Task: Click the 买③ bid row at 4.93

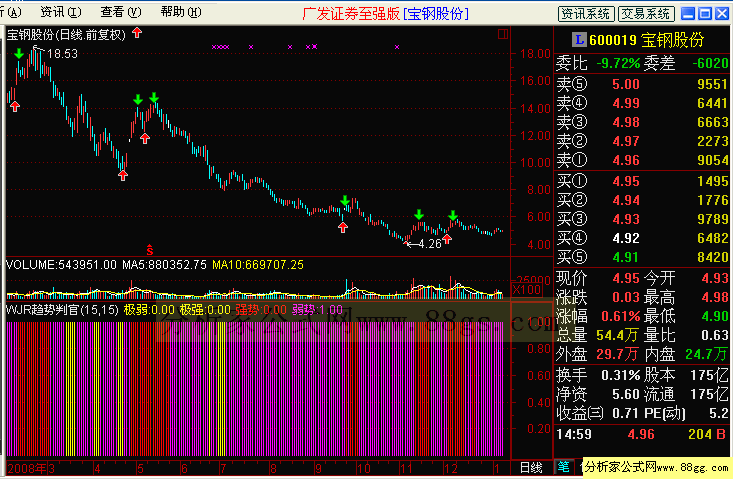Action: pyautogui.click(x=642, y=219)
